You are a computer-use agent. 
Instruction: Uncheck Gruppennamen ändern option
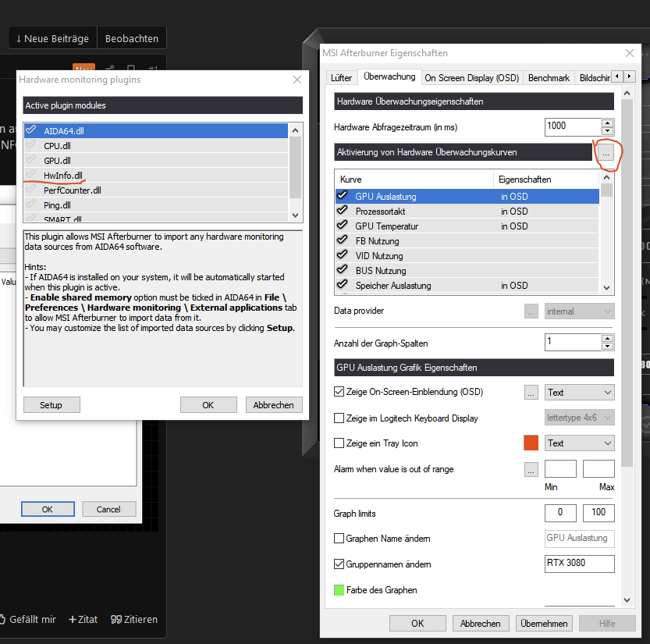coord(339,564)
